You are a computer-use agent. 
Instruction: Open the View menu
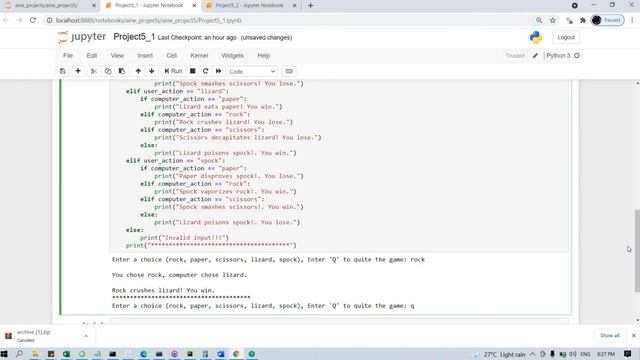117,56
